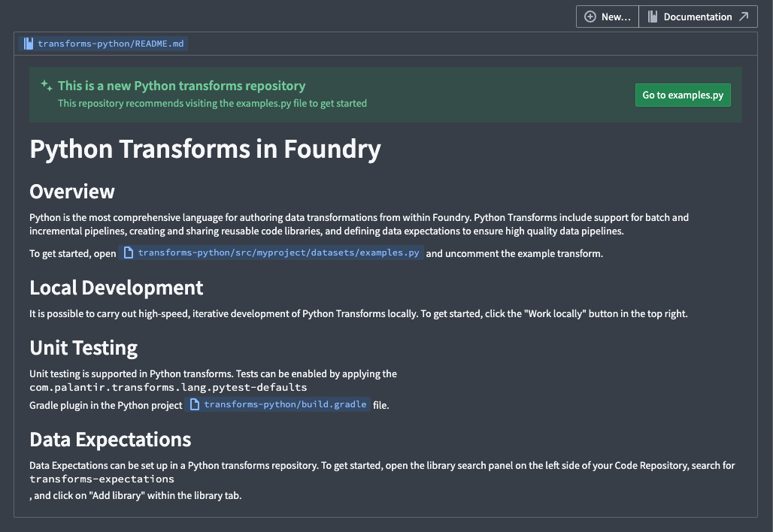Image resolution: width=773 pixels, height=532 pixels.
Task: Click the Local Development heading
Action: (x=117, y=288)
